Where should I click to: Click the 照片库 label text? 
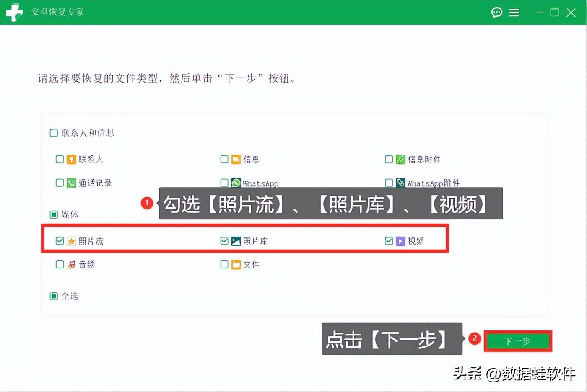(x=255, y=241)
